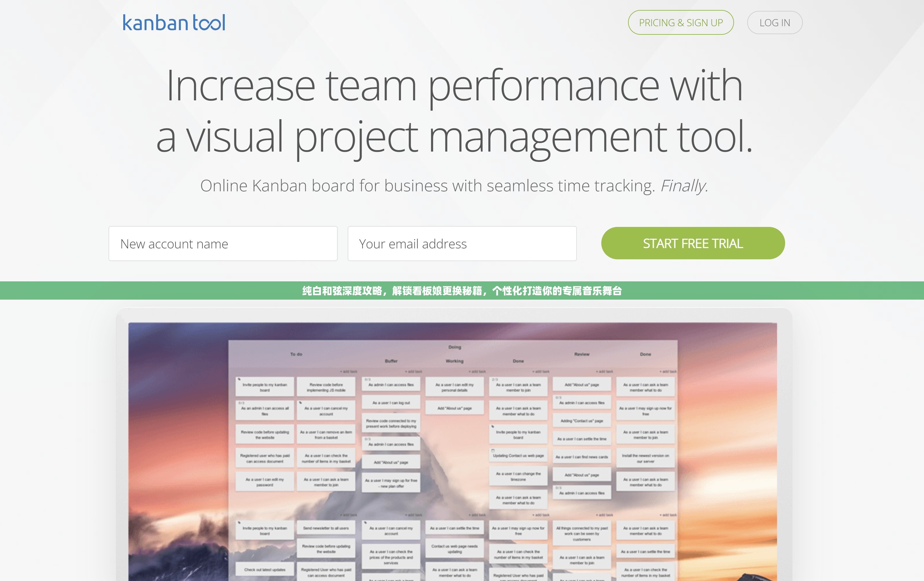Focus the New account name field
Screen dimensions: 924x581
tap(223, 243)
